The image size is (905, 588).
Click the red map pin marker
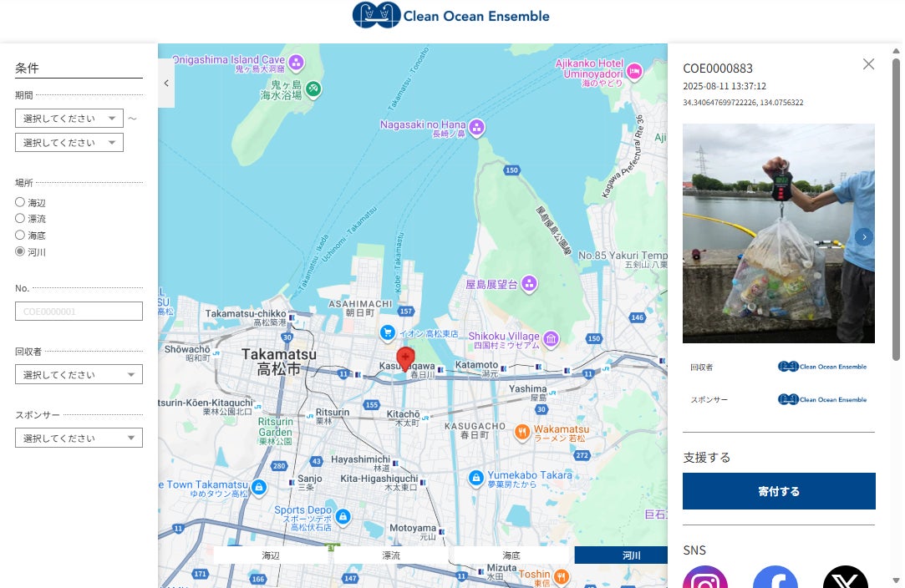pos(405,357)
